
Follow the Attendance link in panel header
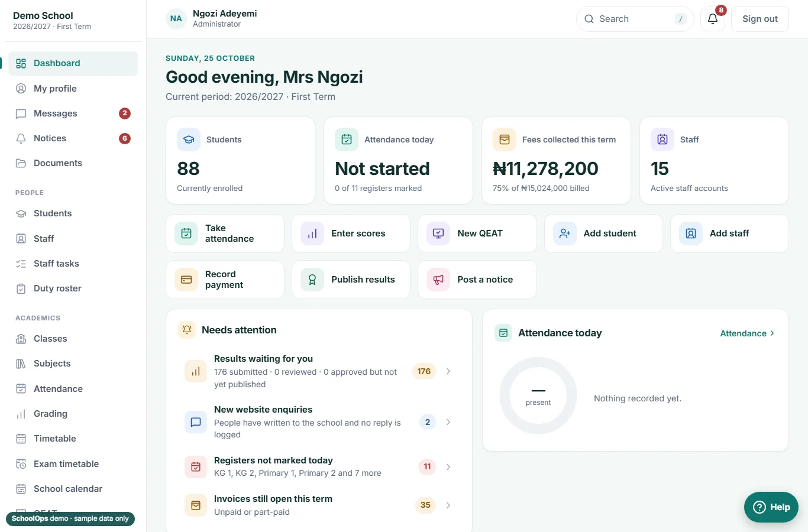747,333
